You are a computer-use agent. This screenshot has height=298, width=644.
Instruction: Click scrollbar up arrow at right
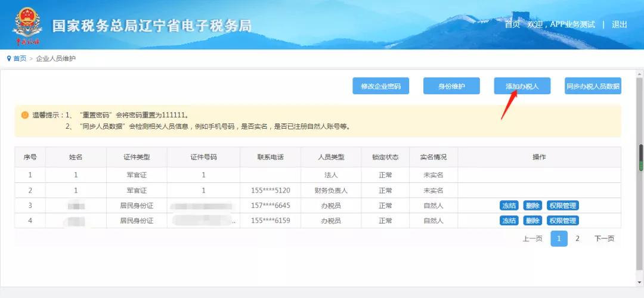(x=640, y=73)
